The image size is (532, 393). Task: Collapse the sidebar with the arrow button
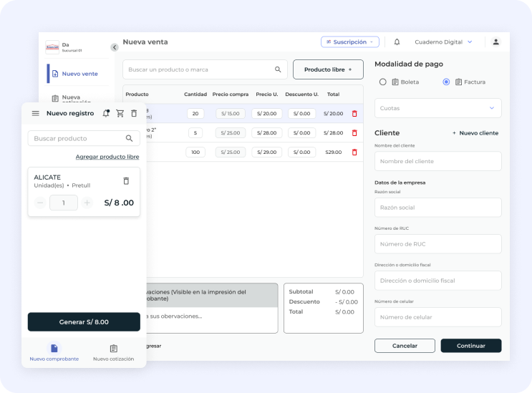tap(115, 47)
